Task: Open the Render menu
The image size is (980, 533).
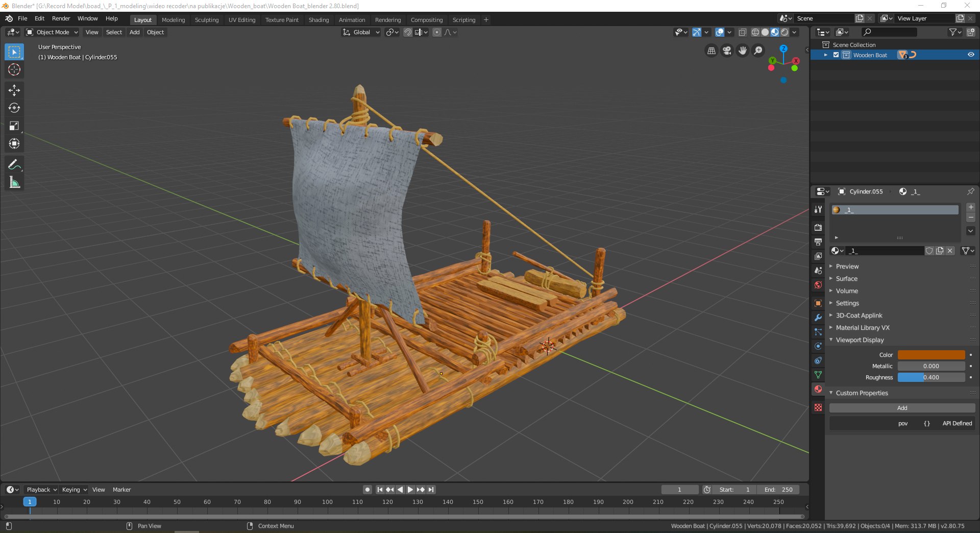Action: pyautogui.click(x=61, y=18)
